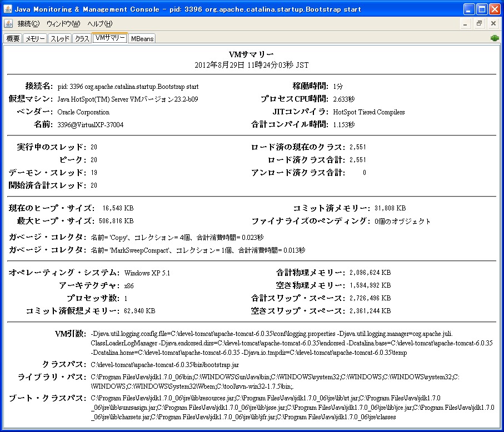Click the 'Copy' garbage collector details
Screen dimensions: 504x432
[x=177, y=237]
